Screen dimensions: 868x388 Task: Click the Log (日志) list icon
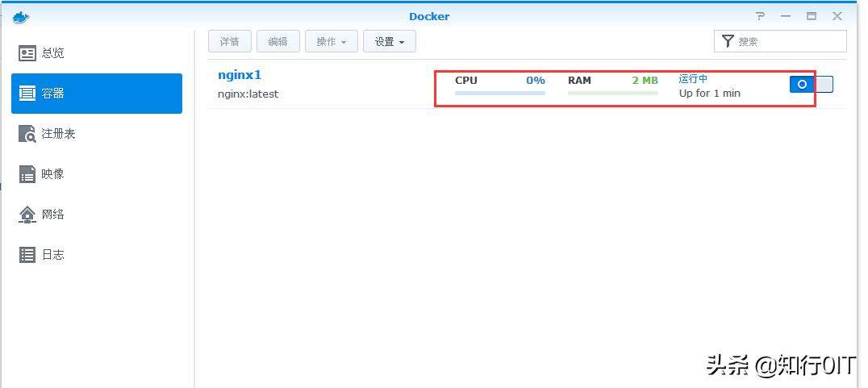point(27,255)
